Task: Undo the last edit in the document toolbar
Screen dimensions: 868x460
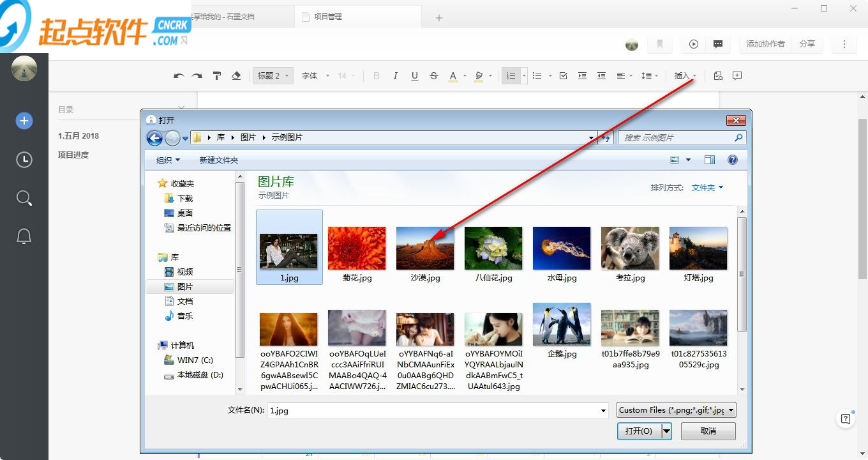Action: click(x=179, y=76)
